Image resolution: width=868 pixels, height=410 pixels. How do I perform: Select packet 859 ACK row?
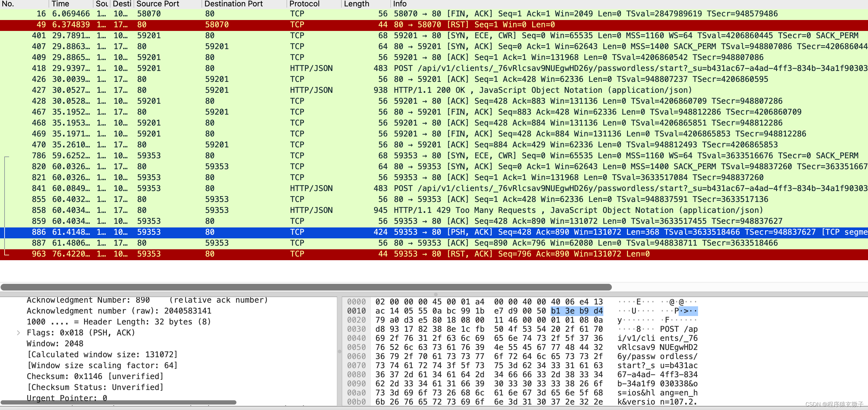pos(434,221)
